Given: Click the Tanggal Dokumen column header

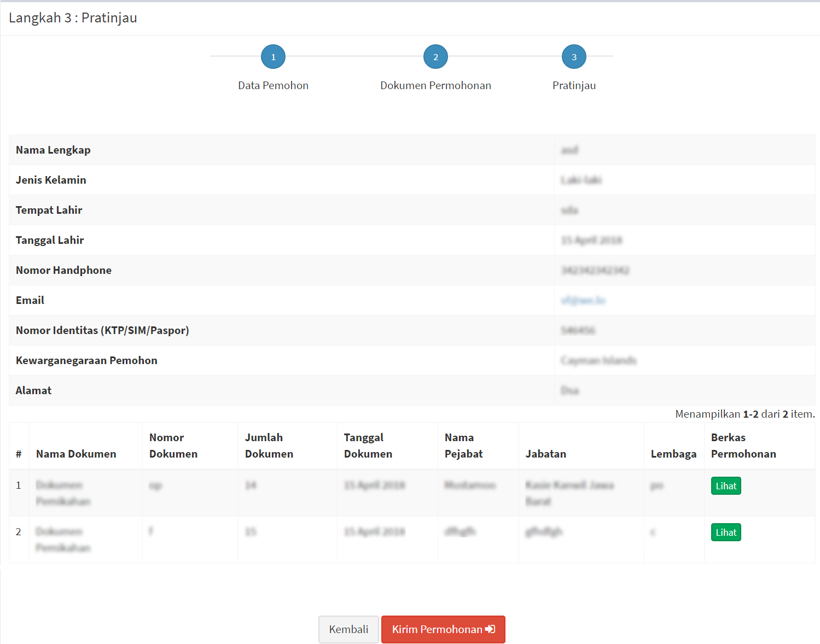Looking at the screenshot, I should 368,446.
